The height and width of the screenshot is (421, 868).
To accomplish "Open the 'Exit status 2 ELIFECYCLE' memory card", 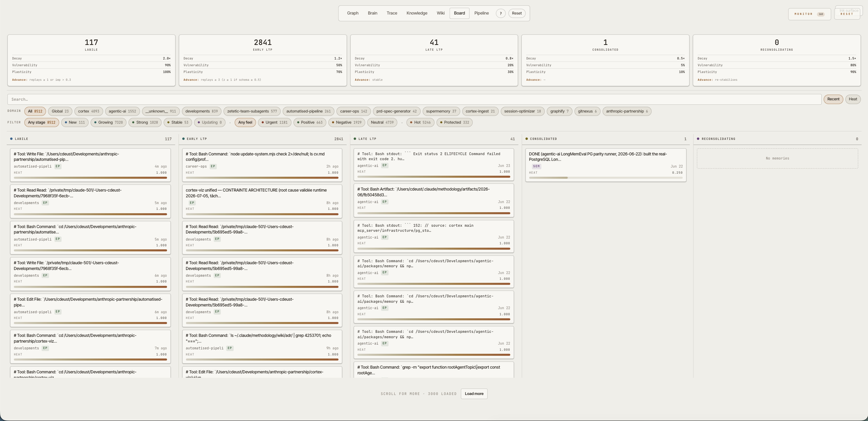I will tap(434, 165).
